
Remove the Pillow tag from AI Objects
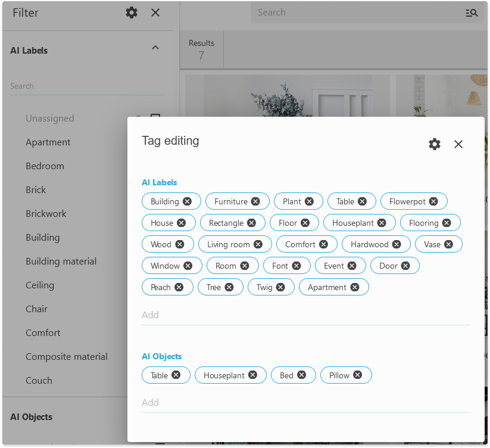[x=357, y=375]
